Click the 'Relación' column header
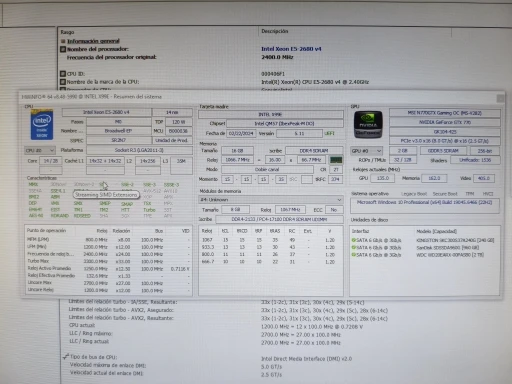This screenshot has height=384, width=512. click(121, 231)
